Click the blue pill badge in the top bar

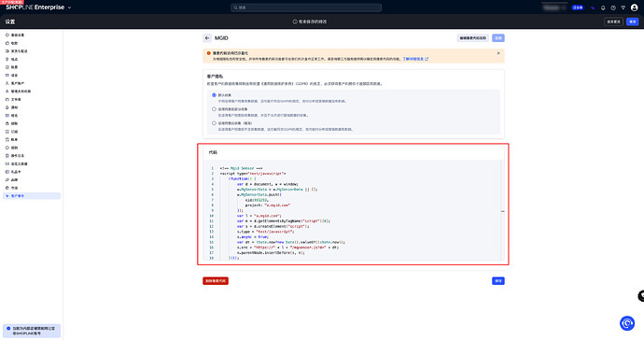point(578,7)
